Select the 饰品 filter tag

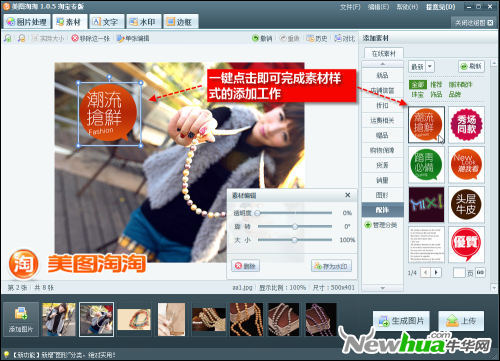point(436,94)
